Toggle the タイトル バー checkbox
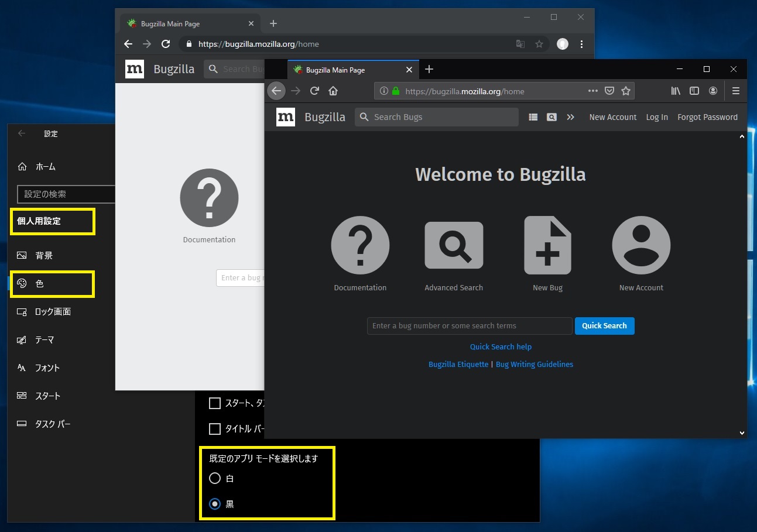The height and width of the screenshot is (532, 757). click(x=215, y=429)
